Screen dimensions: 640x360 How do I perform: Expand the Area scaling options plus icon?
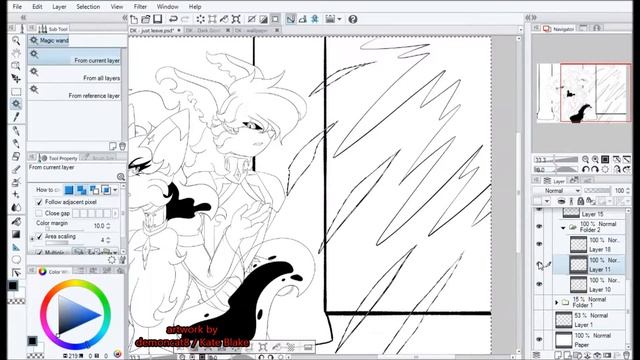pos(32,238)
